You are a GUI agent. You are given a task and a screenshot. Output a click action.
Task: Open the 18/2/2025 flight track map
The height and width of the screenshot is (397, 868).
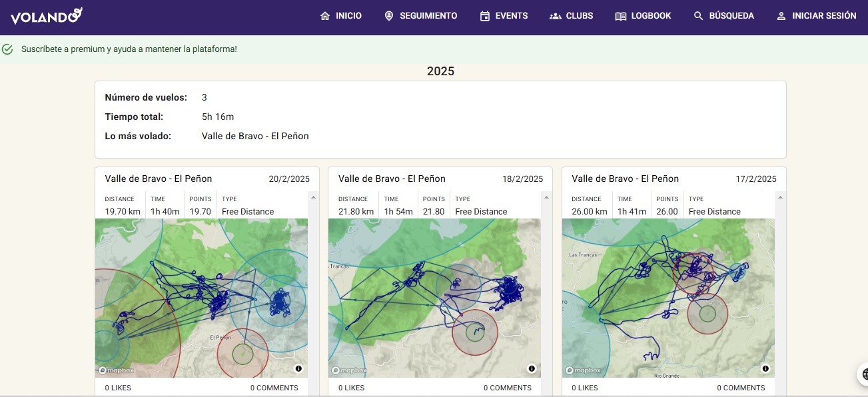tap(434, 296)
